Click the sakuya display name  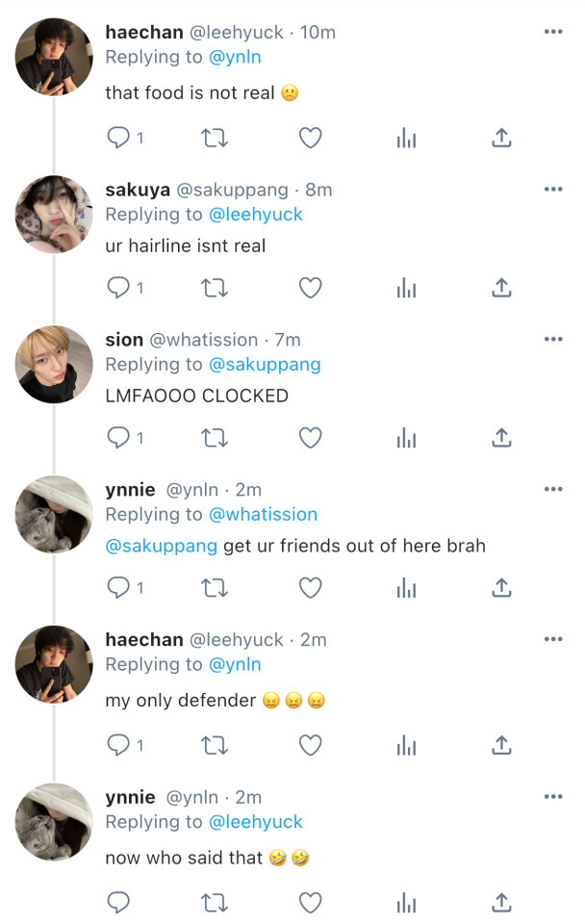tap(138, 190)
